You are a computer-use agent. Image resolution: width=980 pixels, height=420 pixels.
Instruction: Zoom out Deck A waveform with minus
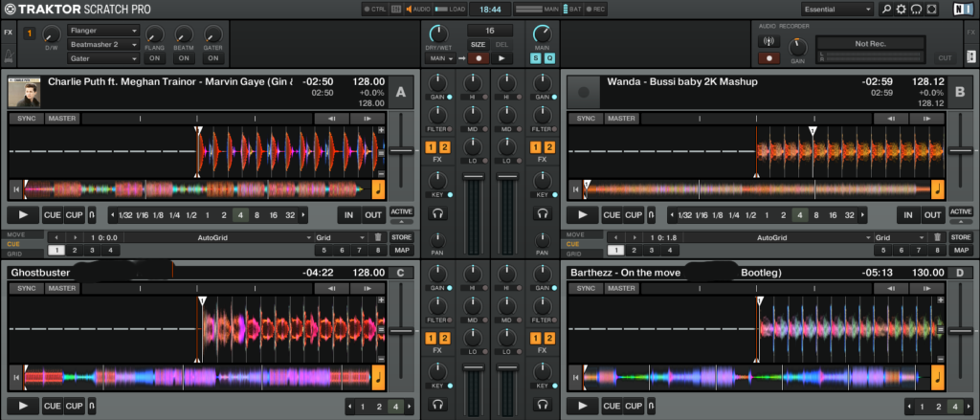tap(381, 173)
